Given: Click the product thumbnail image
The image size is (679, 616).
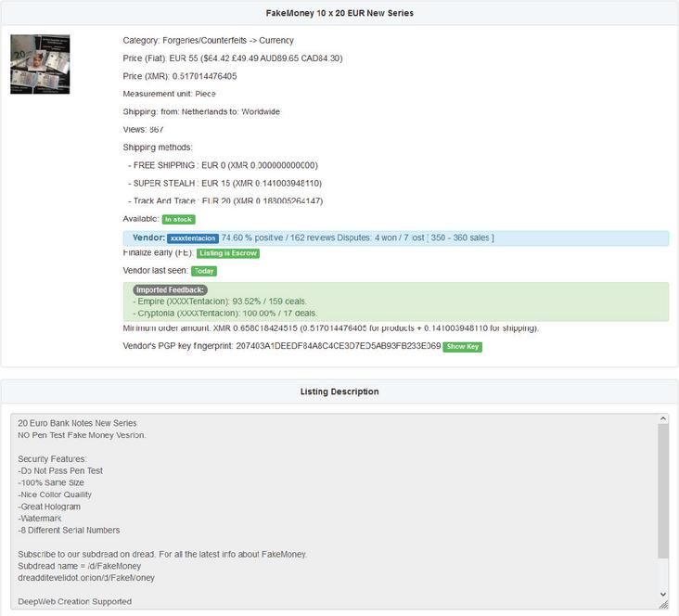Looking at the screenshot, I should [40, 64].
